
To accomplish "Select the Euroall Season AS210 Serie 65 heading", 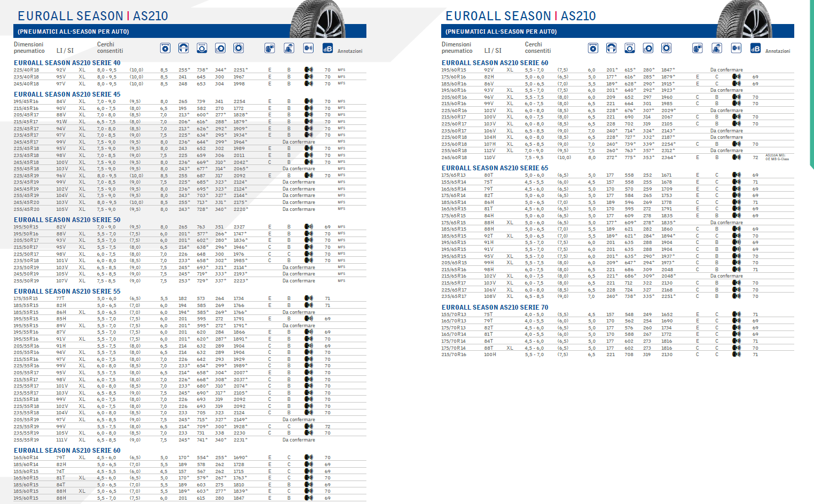I will tap(495, 168).
